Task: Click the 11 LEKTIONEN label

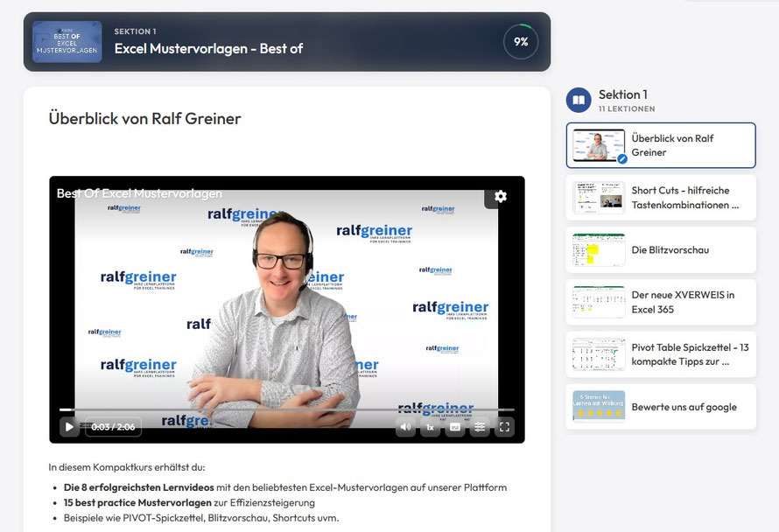Action: pyautogui.click(x=627, y=108)
